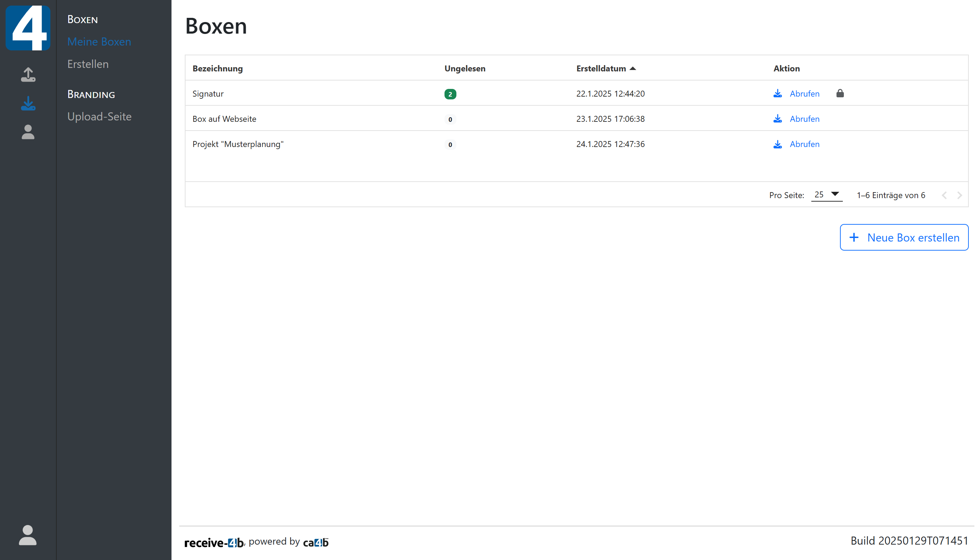Open the contacts person sidebar icon
This screenshot has width=980, height=560.
[28, 132]
